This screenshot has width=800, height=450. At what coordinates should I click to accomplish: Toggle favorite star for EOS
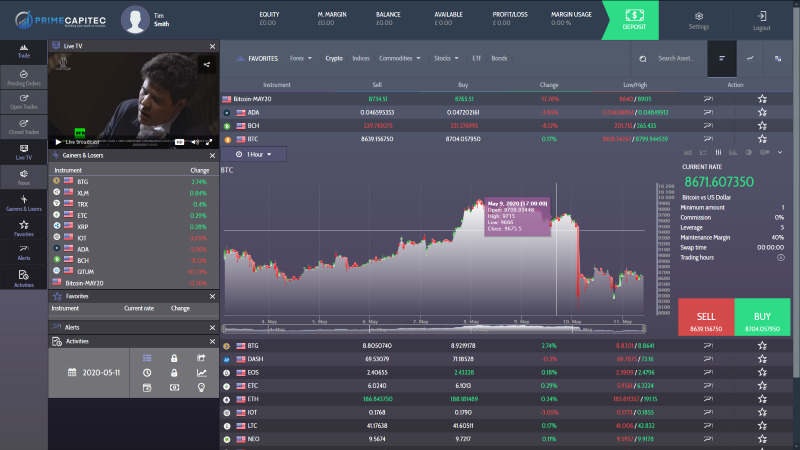point(762,372)
